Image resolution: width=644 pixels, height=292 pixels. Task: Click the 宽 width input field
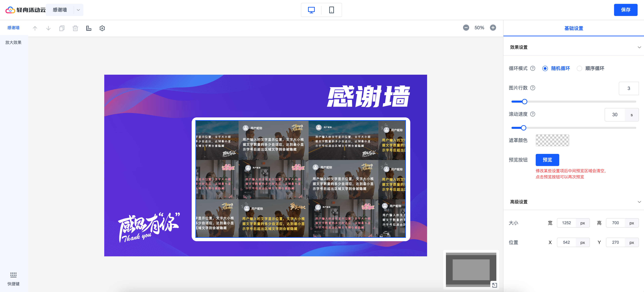click(x=566, y=223)
